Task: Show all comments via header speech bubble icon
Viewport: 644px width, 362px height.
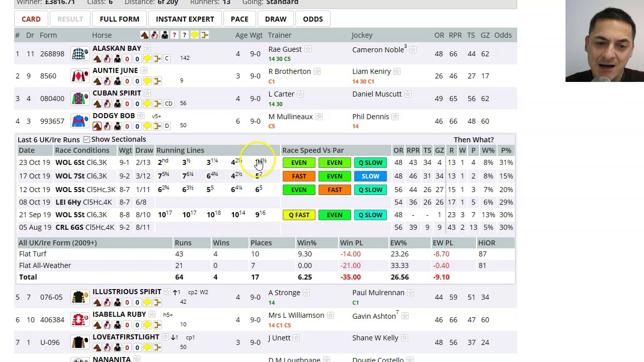Action: [195, 35]
